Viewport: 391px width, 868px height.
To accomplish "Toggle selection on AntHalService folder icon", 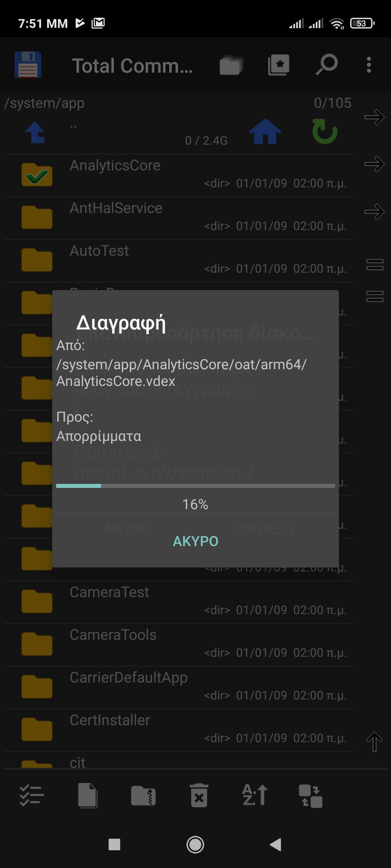I will pyautogui.click(x=37, y=217).
